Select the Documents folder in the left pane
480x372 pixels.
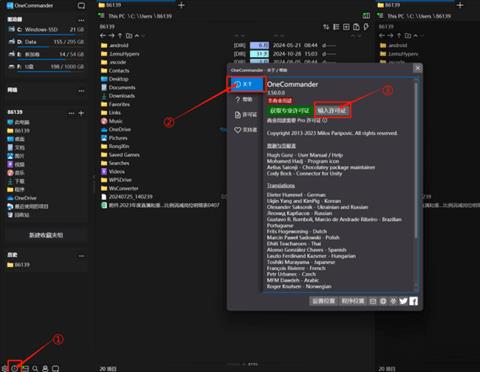pos(118,87)
